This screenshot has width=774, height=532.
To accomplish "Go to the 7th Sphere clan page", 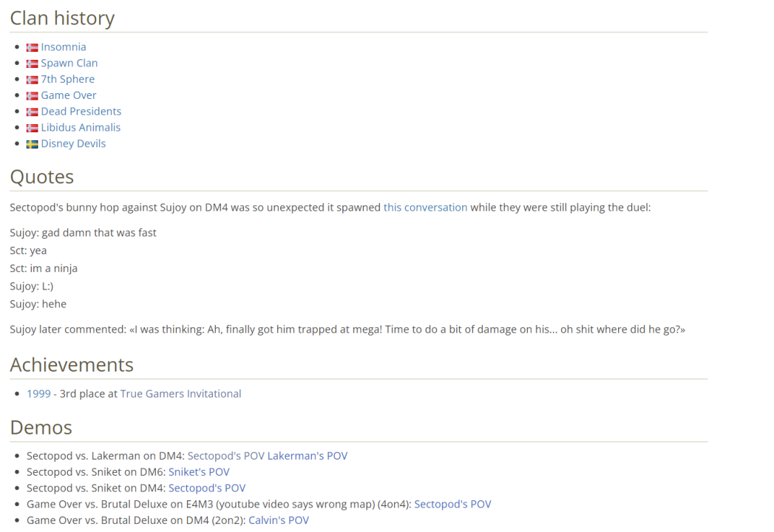I will [x=68, y=79].
